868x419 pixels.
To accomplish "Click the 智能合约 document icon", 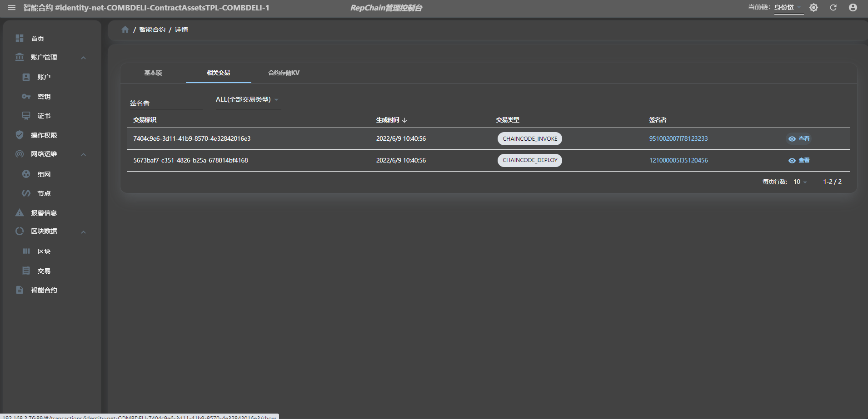I will [x=20, y=290].
